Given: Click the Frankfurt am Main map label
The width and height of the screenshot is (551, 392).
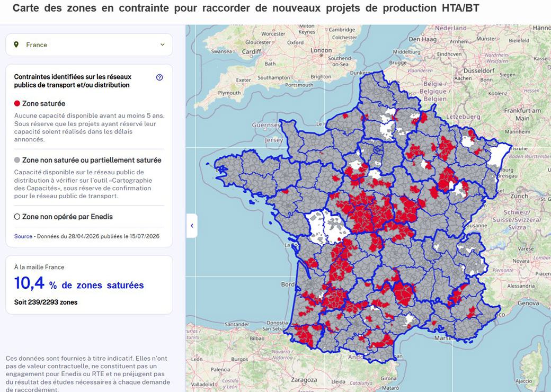Looking at the screenshot, I should coord(522,114).
